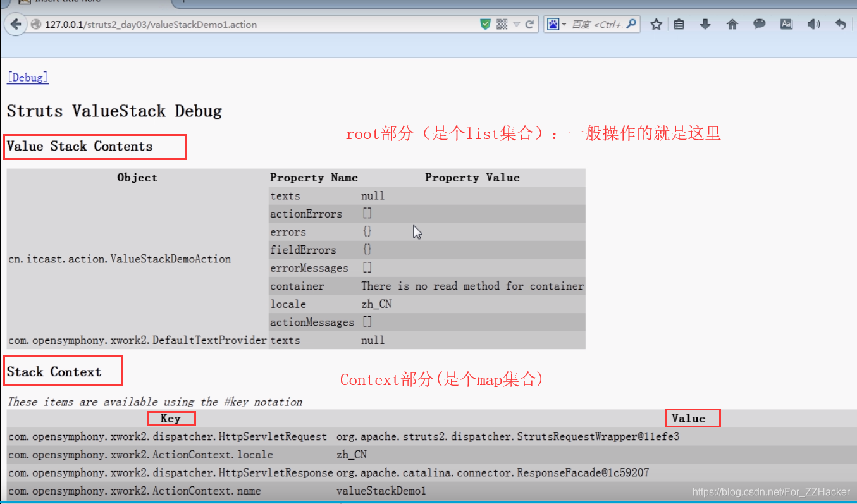The width and height of the screenshot is (857, 504).
Task: Click the Object column header
Action: (137, 178)
